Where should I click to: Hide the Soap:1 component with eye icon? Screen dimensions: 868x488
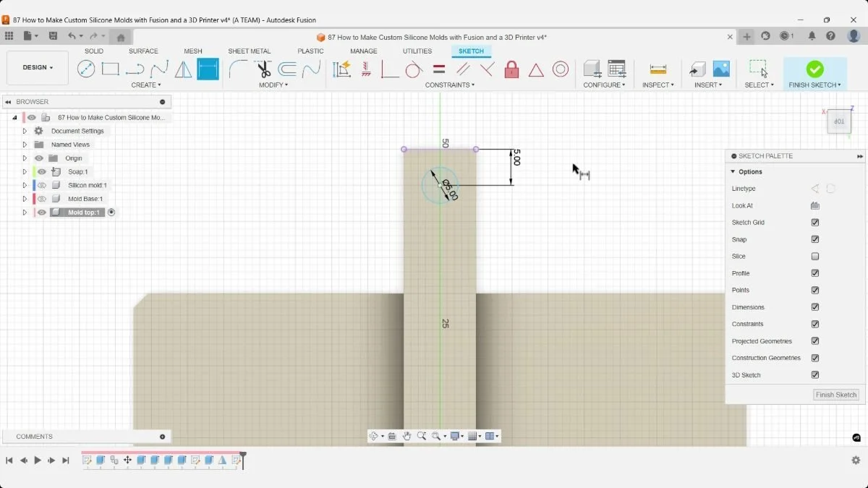(x=42, y=172)
